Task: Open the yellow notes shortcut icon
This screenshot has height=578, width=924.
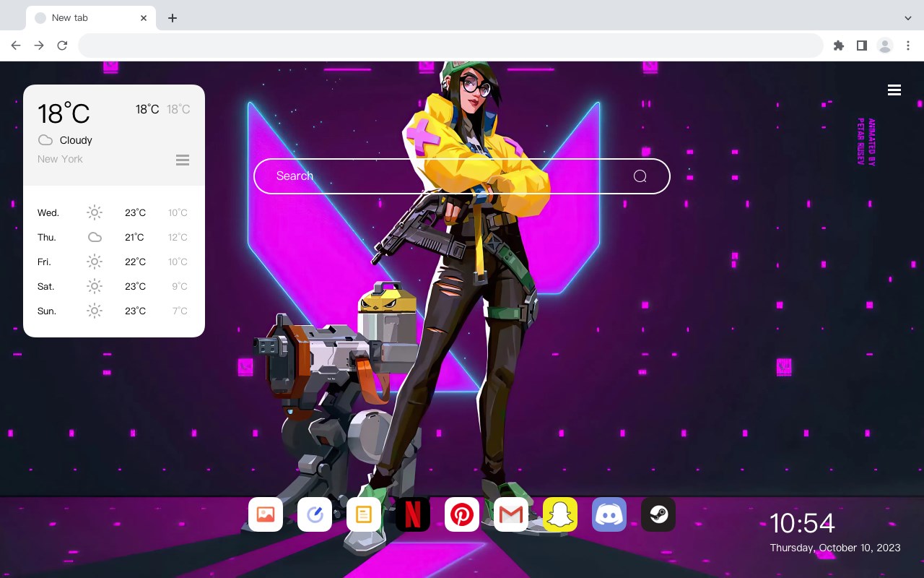Action: pyautogui.click(x=364, y=514)
